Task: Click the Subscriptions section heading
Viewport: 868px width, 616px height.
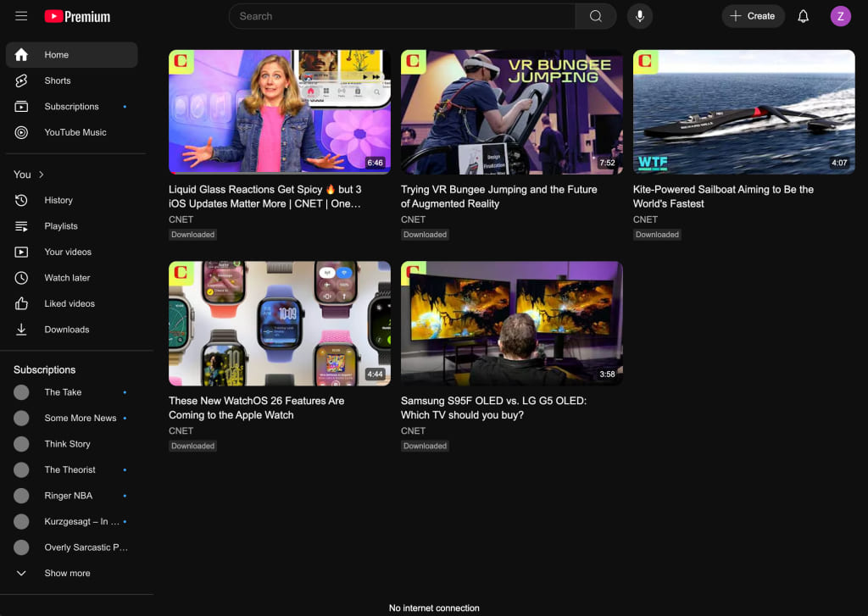Action: pos(44,369)
